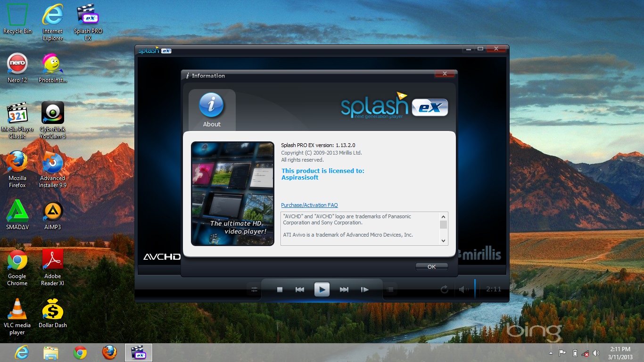Close the Information dialog
The image size is (644, 362).
445,74
